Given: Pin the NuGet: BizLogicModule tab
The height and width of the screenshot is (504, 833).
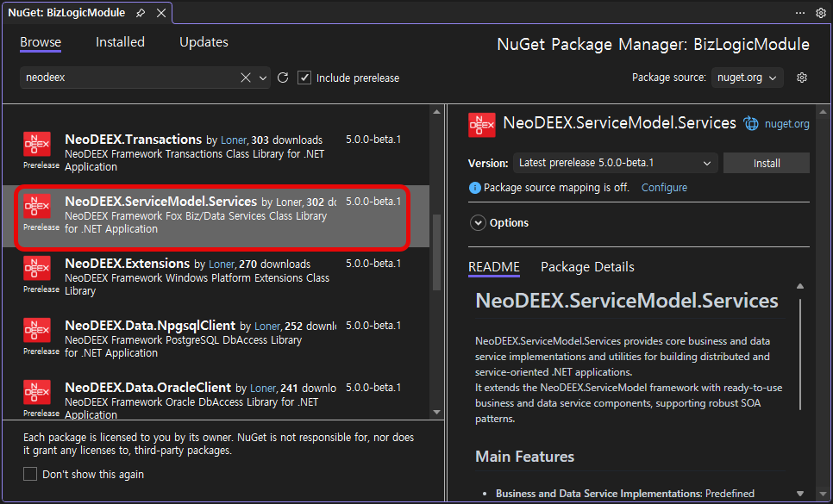Looking at the screenshot, I should point(141,13).
